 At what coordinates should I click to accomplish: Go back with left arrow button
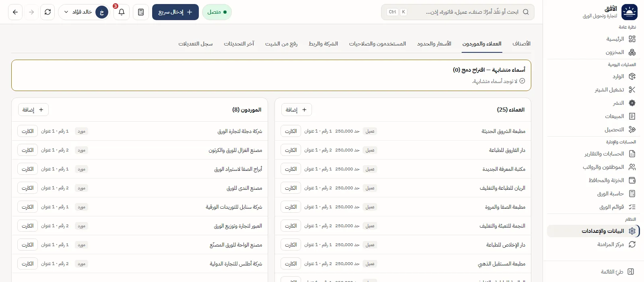click(15, 12)
